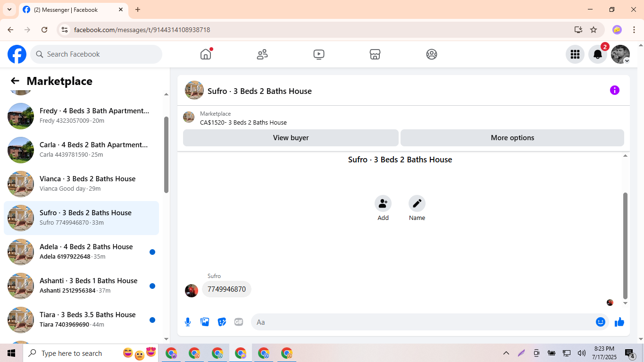Image resolution: width=644 pixels, height=362 pixels.
Task: Open the Chrome three-dot menu
Action: (634, 30)
